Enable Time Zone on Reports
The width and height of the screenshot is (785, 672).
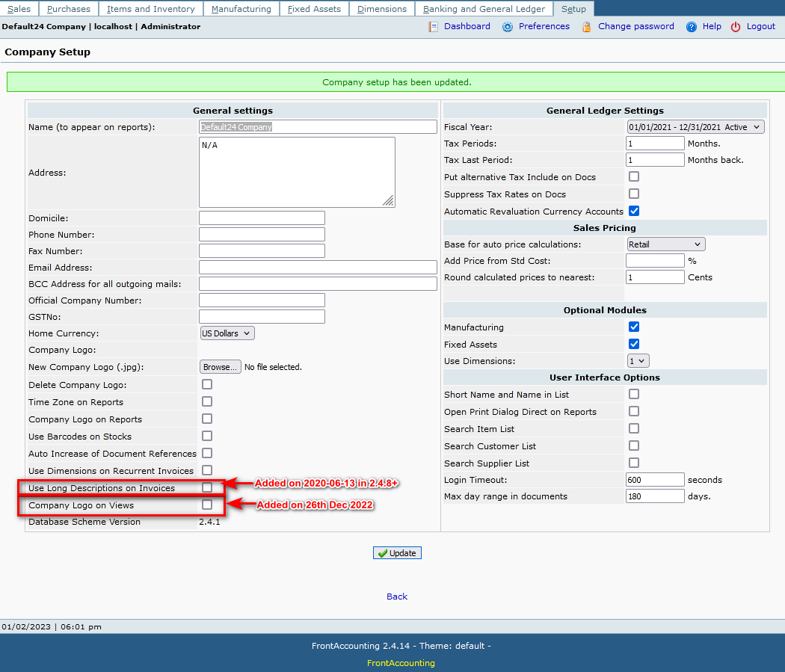(207, 401)
